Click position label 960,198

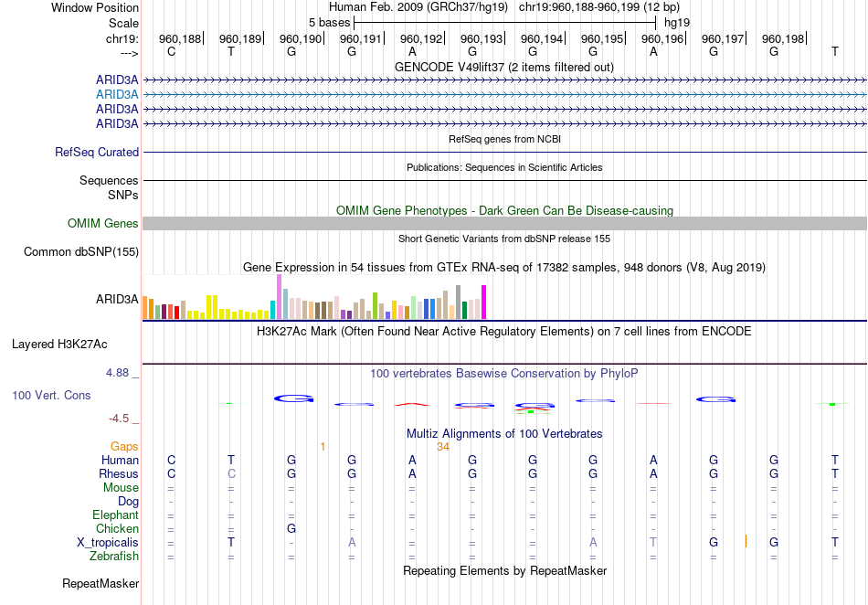coord(783,38)
